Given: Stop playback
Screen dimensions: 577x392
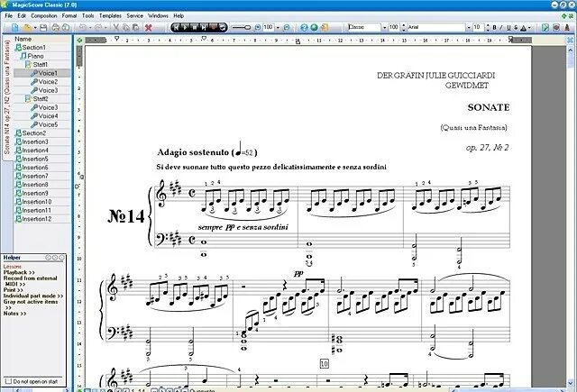Looking at the screenshot, I should [x=195, y=27].
